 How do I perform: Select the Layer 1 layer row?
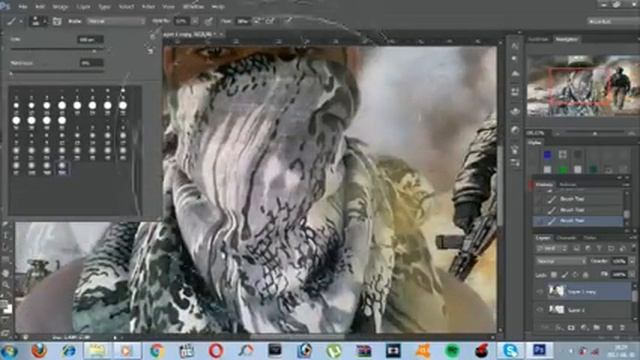tap(582, 310)
